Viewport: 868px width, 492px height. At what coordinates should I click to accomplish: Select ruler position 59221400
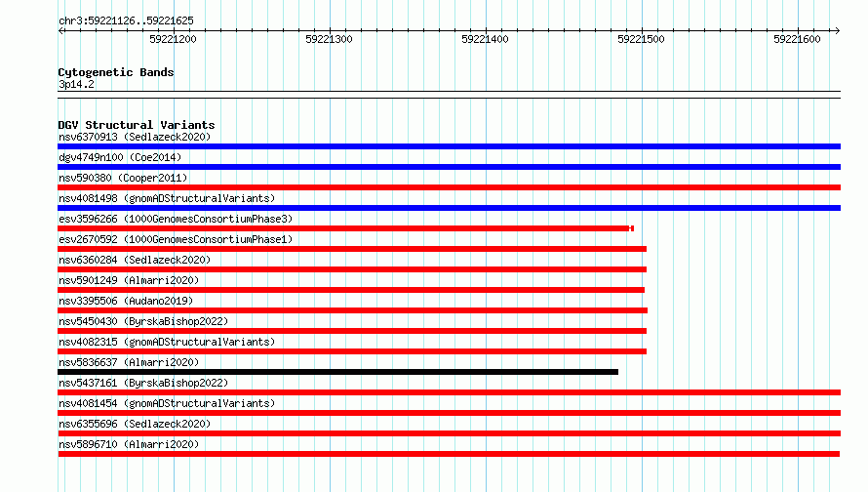click(x=485, y=39)
